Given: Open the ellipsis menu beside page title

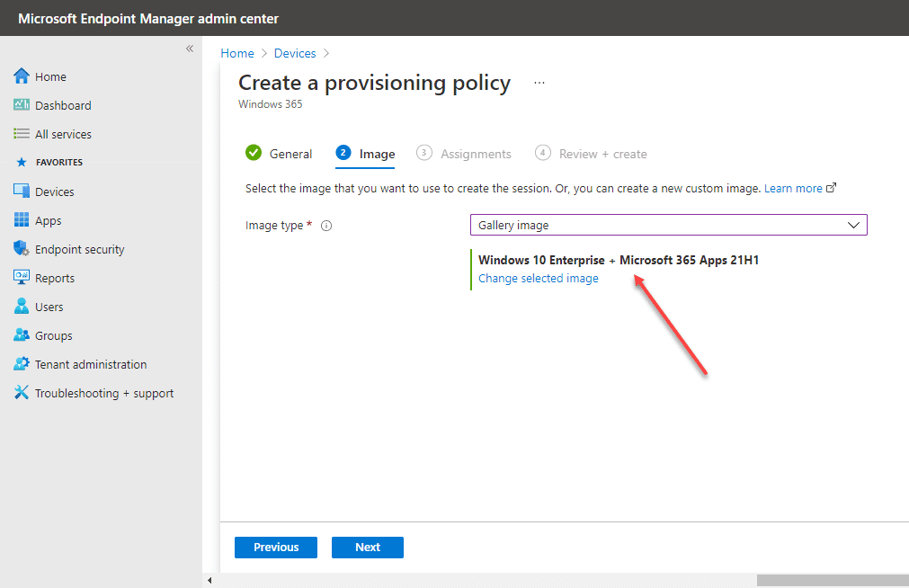Looking at the screenshot, I should tap(539, 83).
